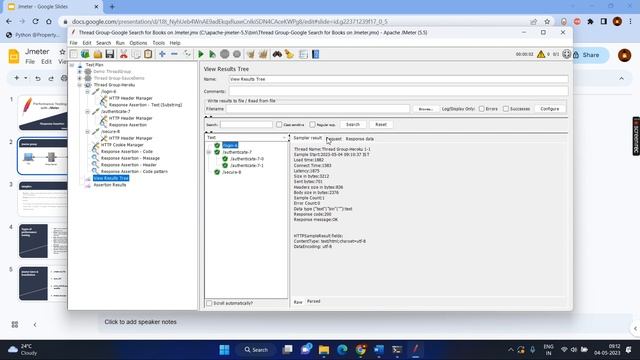The height and width of the screenshot is (360, 640).
Task: Enable the Case sensitive checkbox
Action: (279, 124)
